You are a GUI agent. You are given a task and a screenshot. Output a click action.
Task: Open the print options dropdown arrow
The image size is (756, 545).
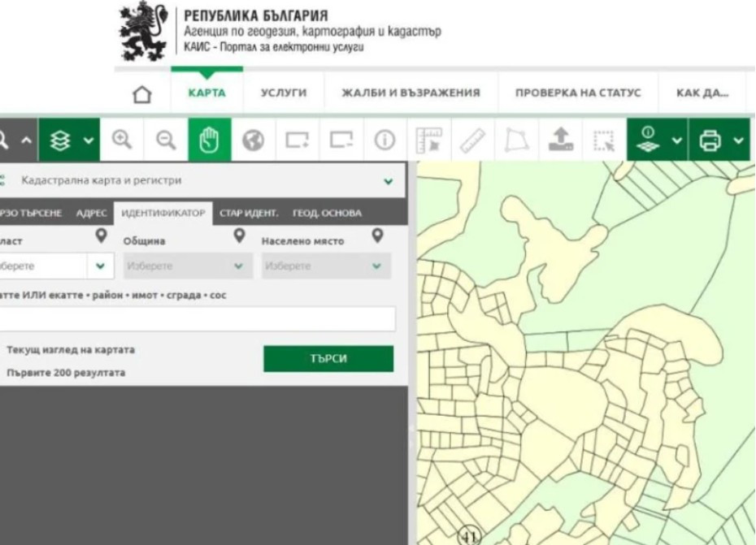[x=739, y=141]
